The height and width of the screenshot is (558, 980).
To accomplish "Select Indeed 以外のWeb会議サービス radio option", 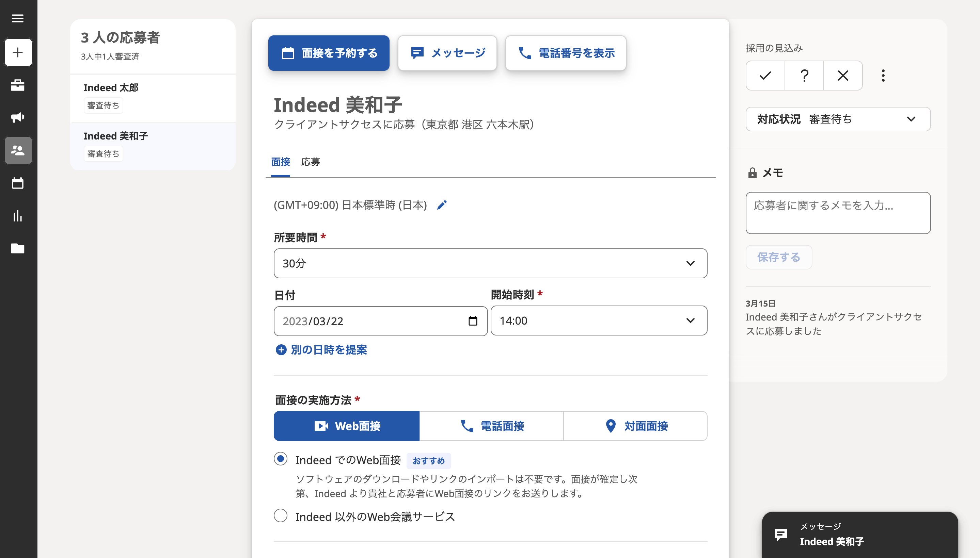I will [280, 515].
